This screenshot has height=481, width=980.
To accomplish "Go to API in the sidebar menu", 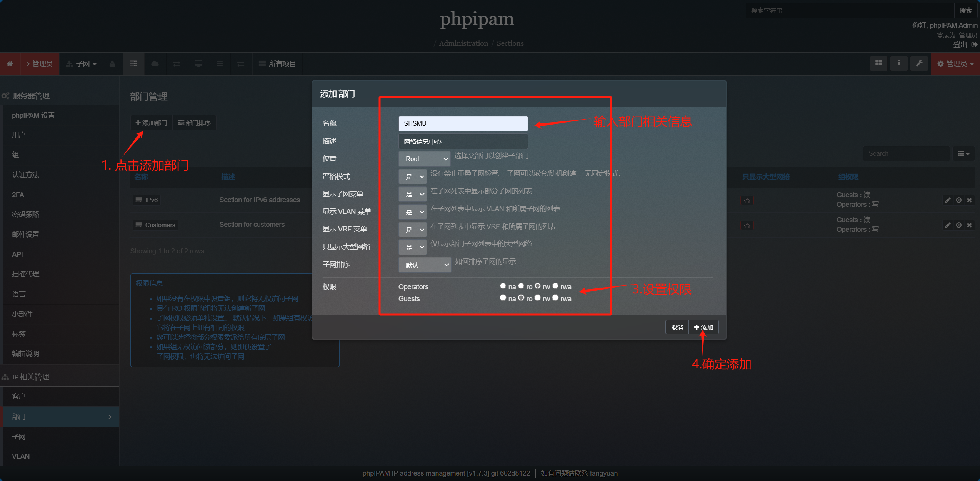I will click(17, 254).
